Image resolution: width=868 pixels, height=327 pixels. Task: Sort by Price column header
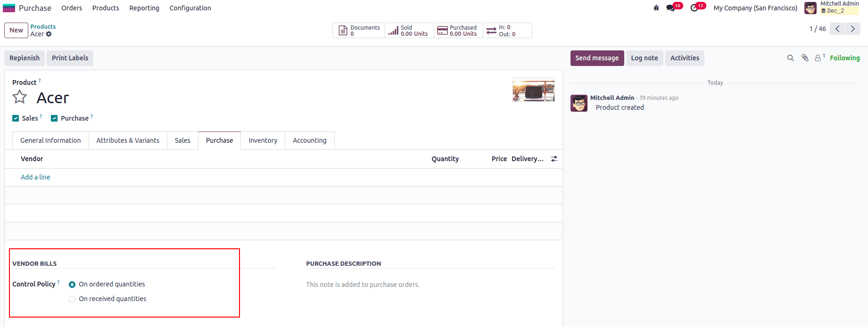pos(499,159)
